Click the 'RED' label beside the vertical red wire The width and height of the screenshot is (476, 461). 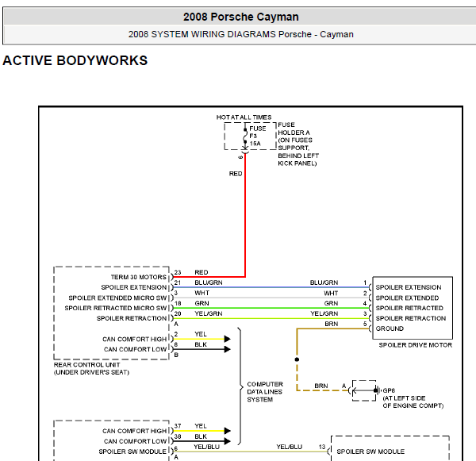[x=236, y=174]
